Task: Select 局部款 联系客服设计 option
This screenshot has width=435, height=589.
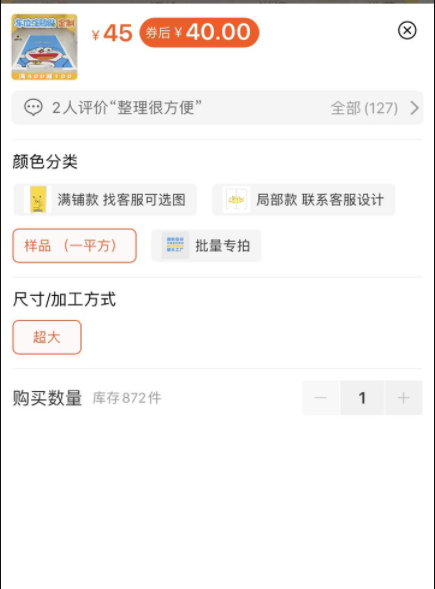Action: (304, 200)
